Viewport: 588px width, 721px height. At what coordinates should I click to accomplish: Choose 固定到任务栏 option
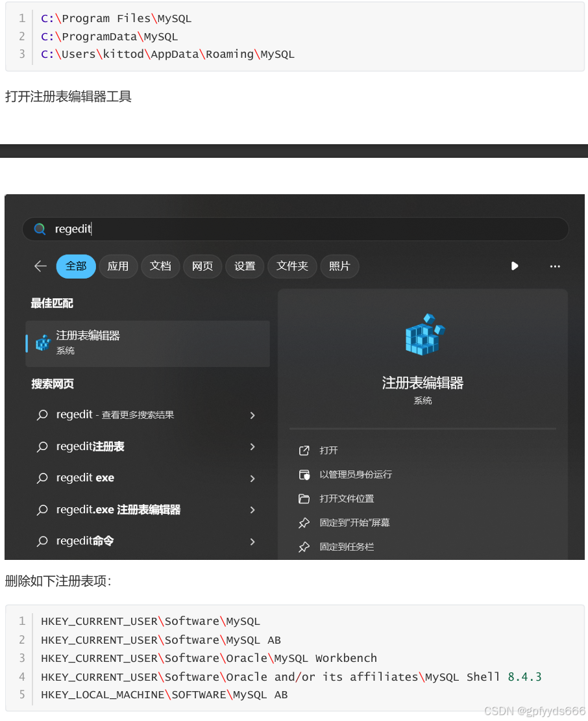click(x=347, y=547)
